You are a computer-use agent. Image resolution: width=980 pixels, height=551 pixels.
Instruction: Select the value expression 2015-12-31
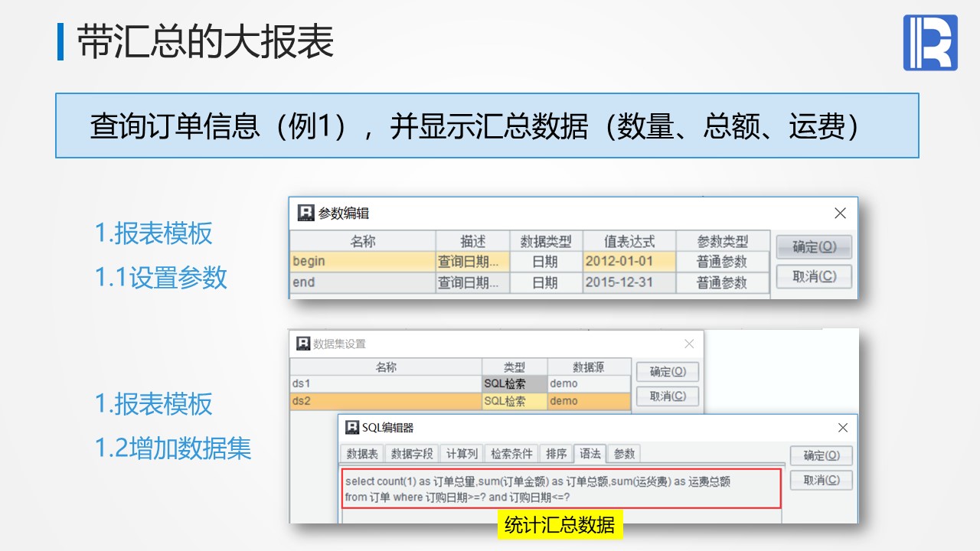tap(629, 282)
